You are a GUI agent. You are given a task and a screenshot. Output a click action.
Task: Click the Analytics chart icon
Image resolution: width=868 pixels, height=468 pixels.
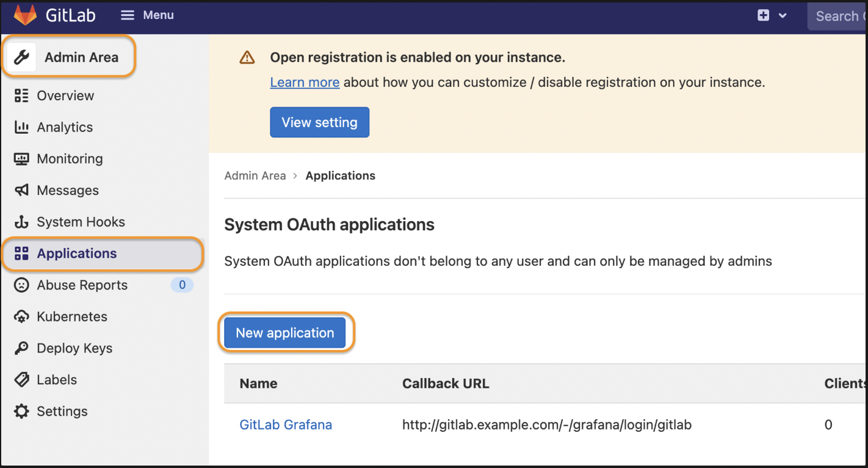(x=21, y=127)
